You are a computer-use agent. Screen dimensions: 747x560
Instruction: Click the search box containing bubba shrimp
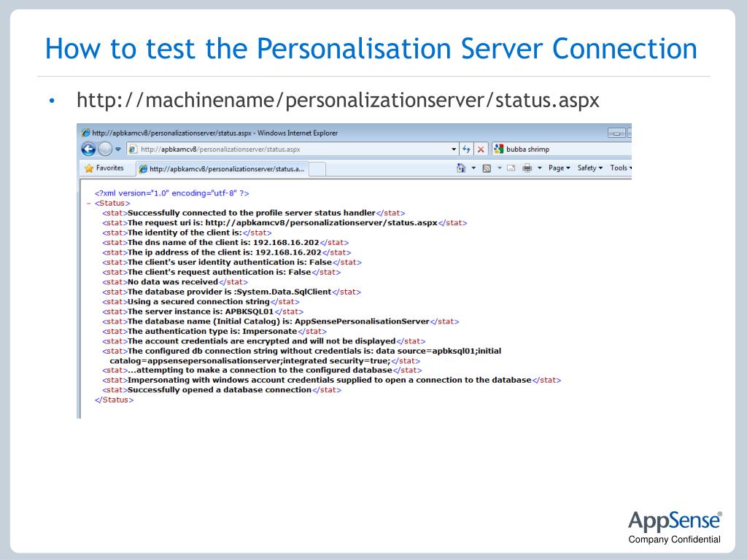[562, 149]
